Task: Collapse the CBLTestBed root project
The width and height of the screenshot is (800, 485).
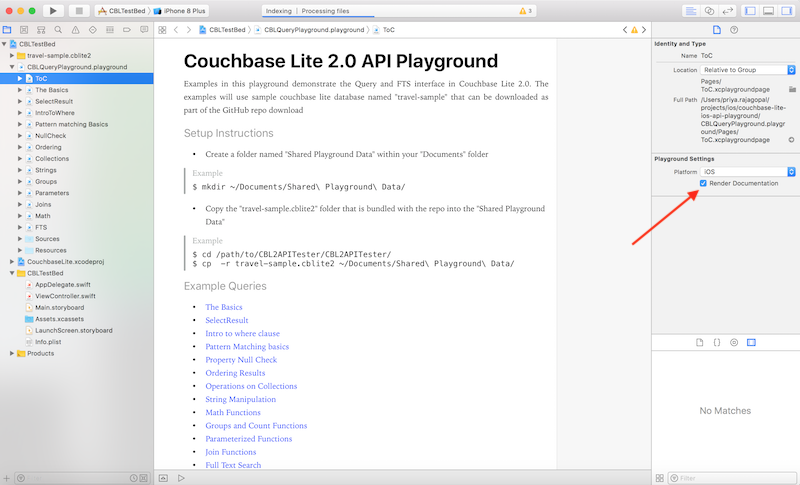Action: 4,44
